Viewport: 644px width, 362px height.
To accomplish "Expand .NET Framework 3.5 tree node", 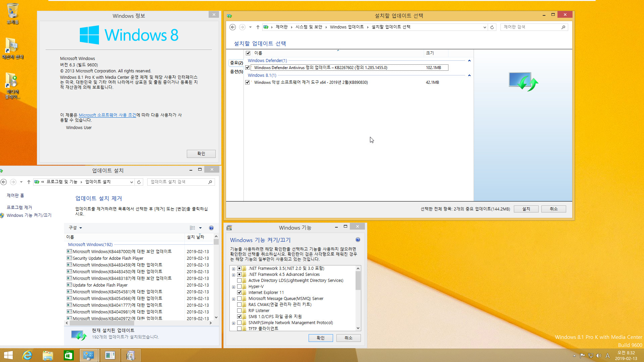I will coord(233,269).
